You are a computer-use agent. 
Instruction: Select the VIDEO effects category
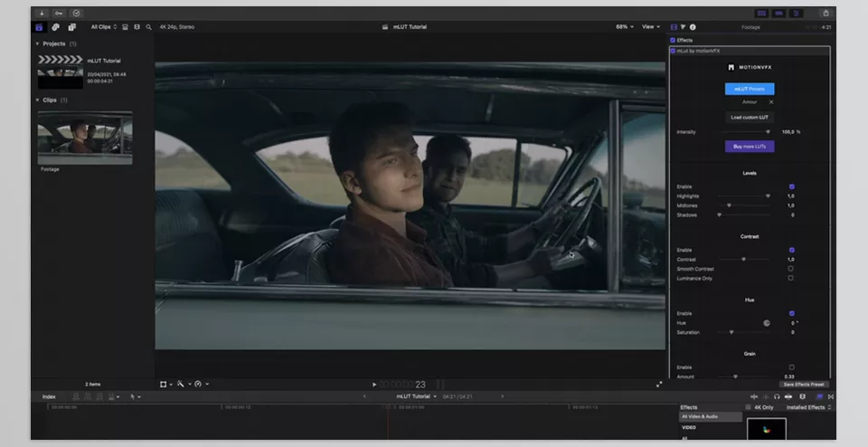(x=689, y=428)
